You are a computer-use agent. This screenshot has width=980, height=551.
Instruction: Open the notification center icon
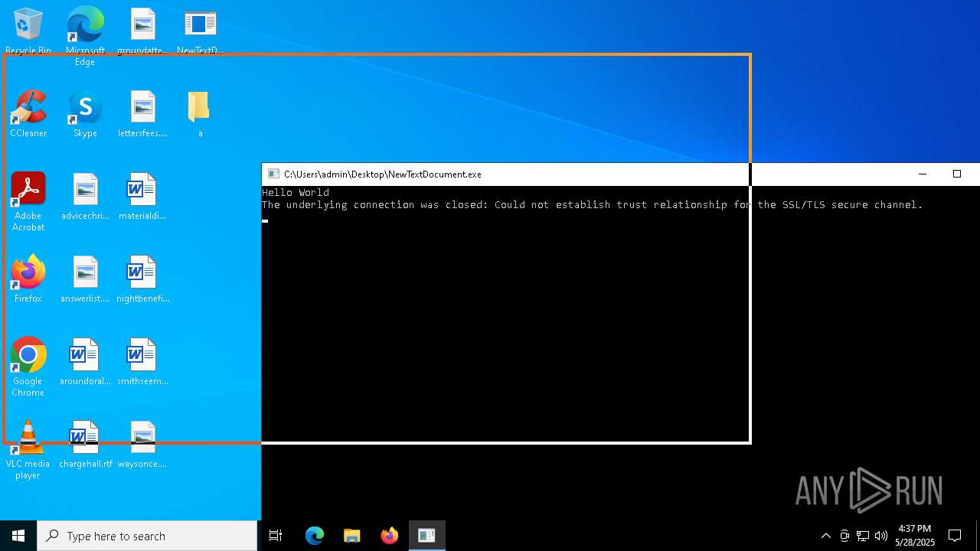[x=955, y=536]
